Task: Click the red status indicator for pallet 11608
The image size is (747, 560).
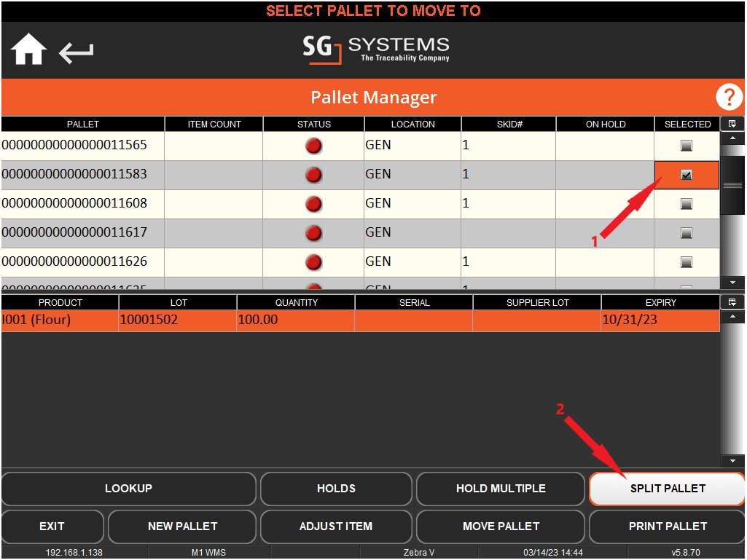Action: (x=313, y=204)
